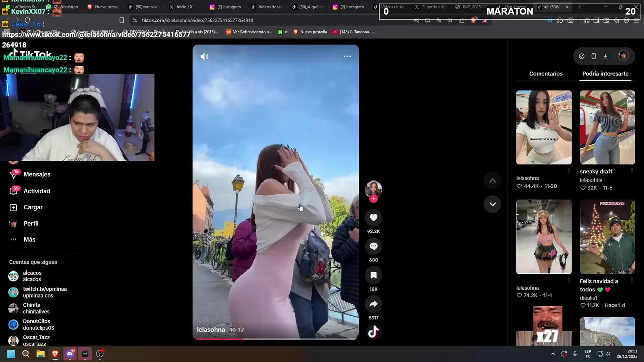Open the sneaky draft video thumbnail

coord(607,127)
